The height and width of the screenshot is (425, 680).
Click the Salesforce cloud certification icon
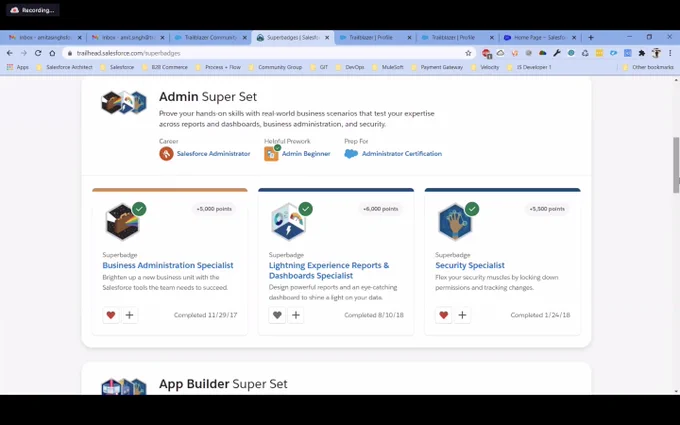[351, 154]
